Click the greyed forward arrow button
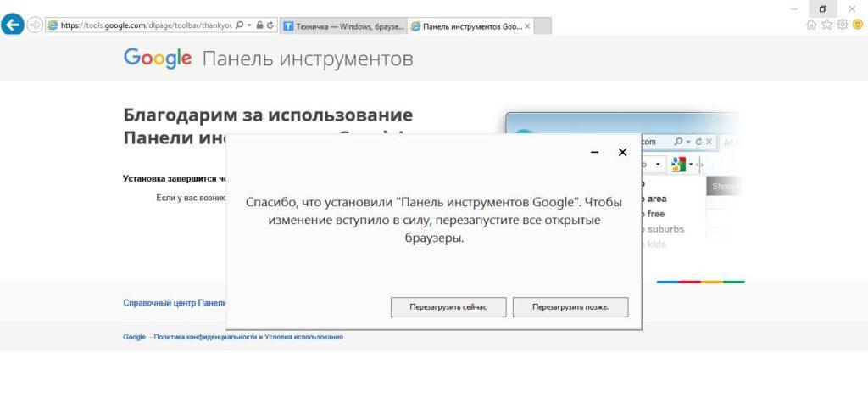Viewport: 868px width, 398px height. [x=35, y=25]
